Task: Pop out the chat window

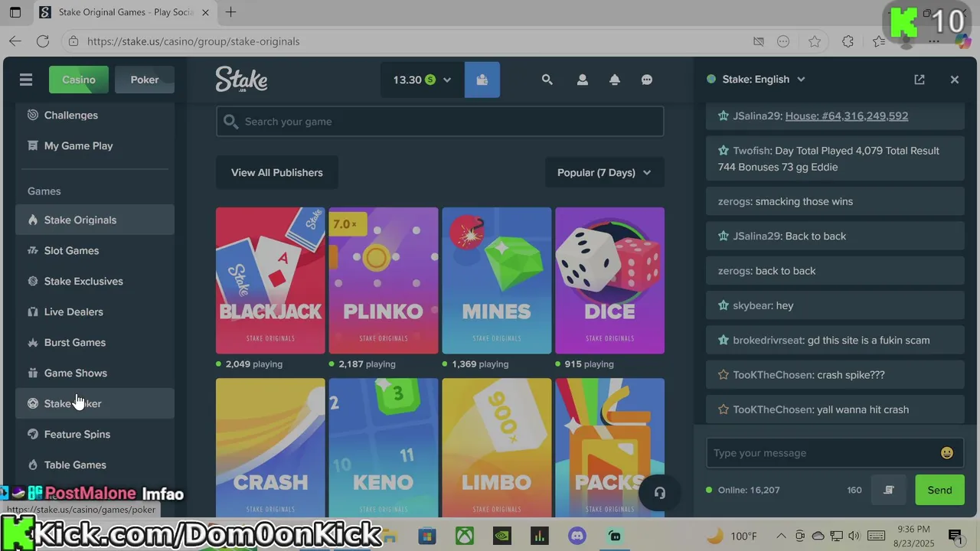Action: [x=920, y=80]
